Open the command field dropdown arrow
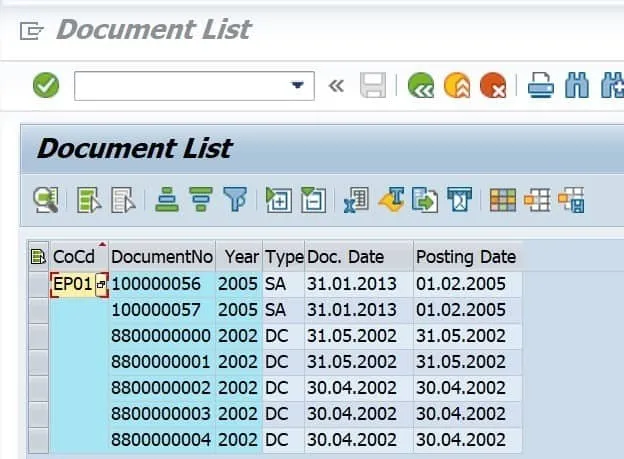Viewport: 624px width, 459px height. [x=297, y=86]
